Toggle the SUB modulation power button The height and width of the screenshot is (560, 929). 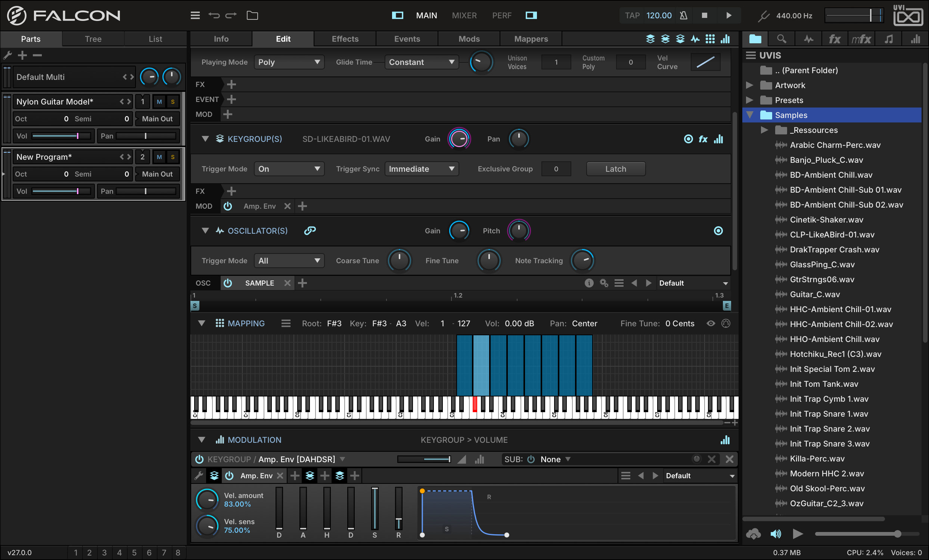pos(531,459)
